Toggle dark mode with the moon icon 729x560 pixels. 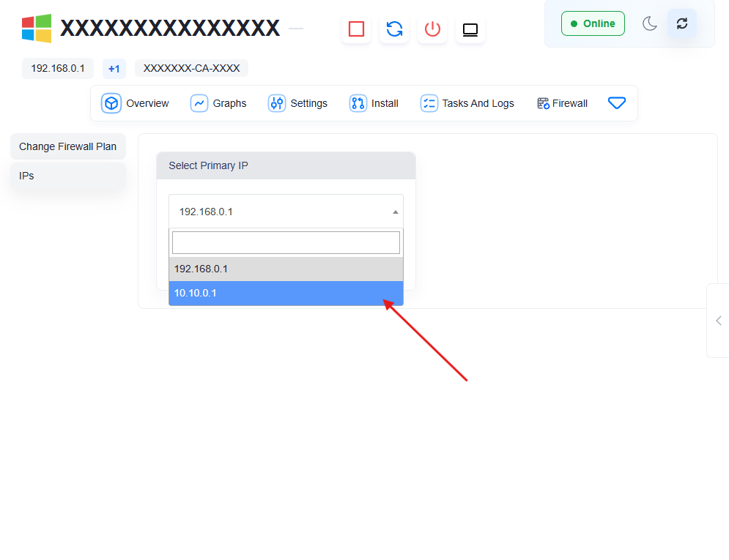click(650, 23)
